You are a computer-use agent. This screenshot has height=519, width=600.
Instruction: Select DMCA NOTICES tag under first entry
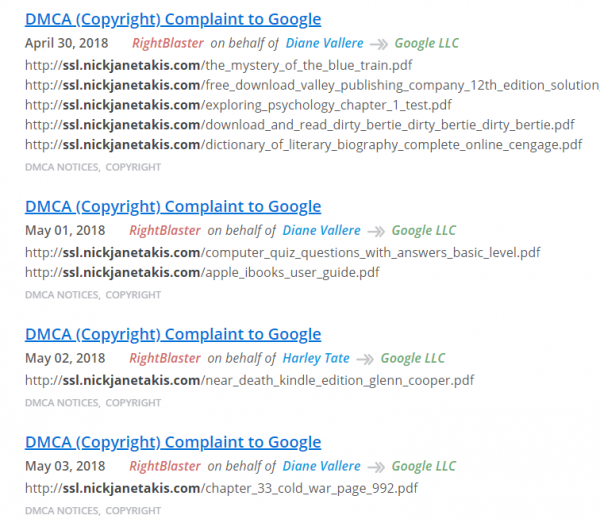[x=62, y=167]
